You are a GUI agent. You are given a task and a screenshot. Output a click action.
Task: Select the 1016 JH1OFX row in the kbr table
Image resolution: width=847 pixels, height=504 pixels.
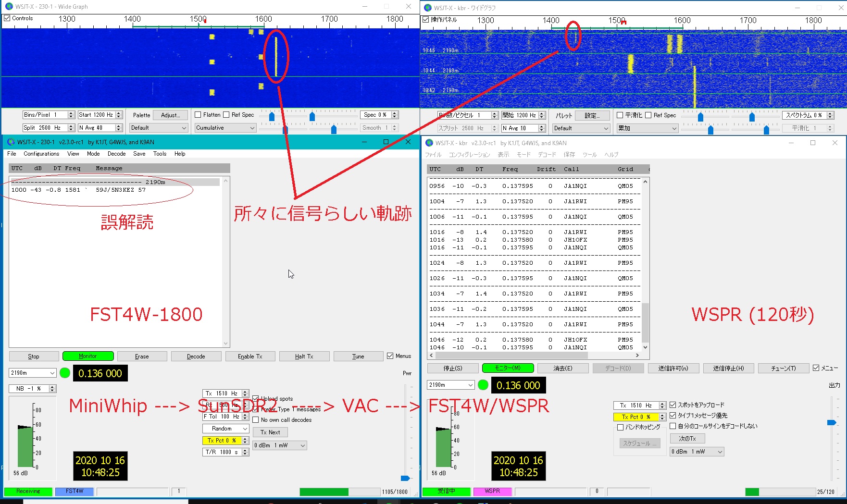tap(534, 240)
